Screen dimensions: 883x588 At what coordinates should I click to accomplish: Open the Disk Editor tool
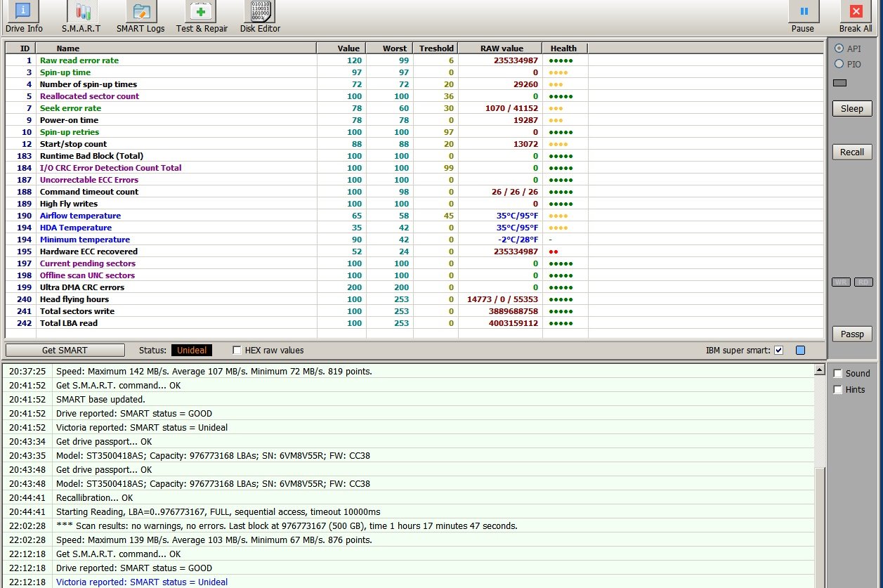coord(260,12)
